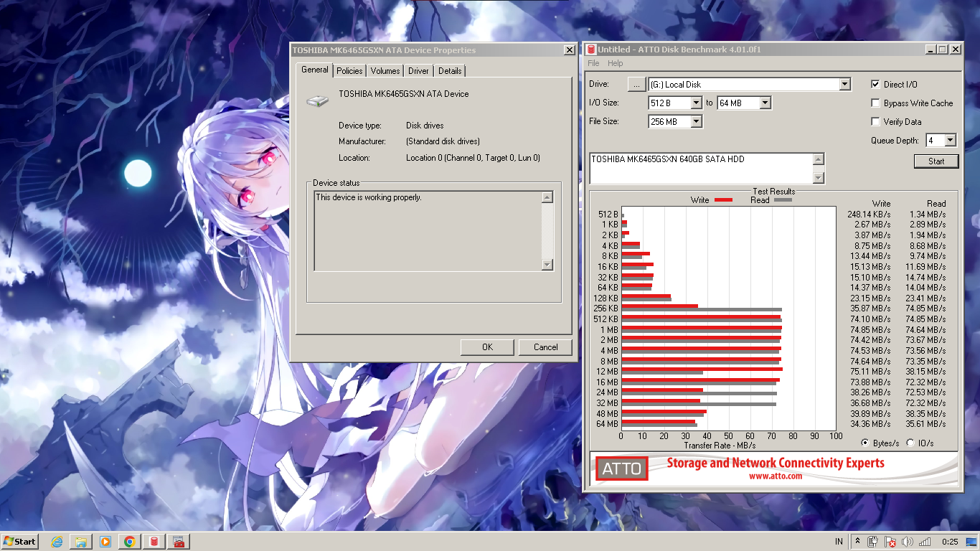Open Windows Explorer folder icon in taskbar

click(81, 542)
